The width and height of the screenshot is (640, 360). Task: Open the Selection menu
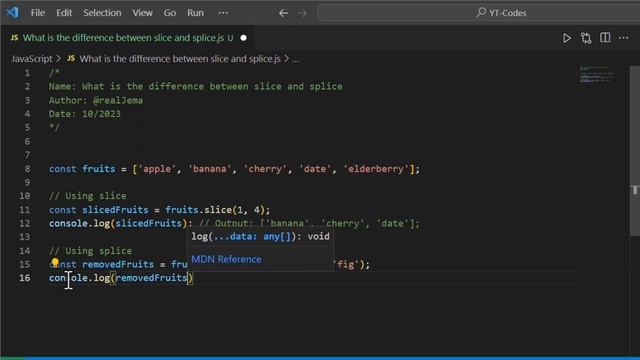click(102, 13)
